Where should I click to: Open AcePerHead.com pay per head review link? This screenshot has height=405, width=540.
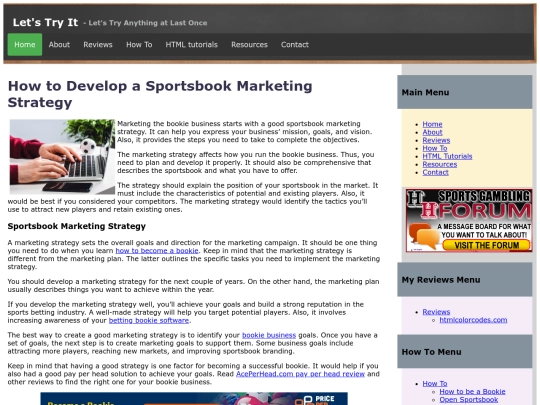300,374
